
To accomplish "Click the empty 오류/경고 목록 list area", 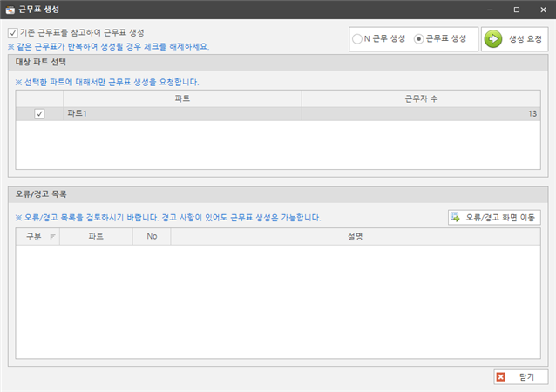I will [x=279, y=301].
